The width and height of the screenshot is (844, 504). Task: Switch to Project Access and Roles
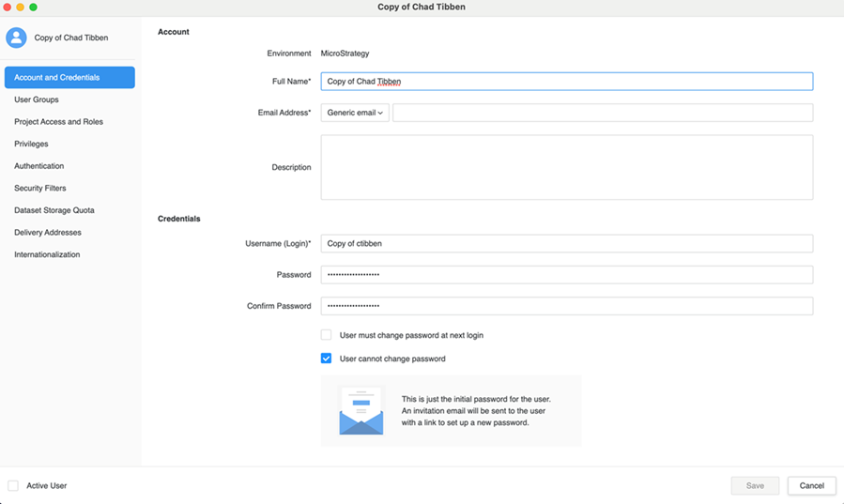(58, 122)
